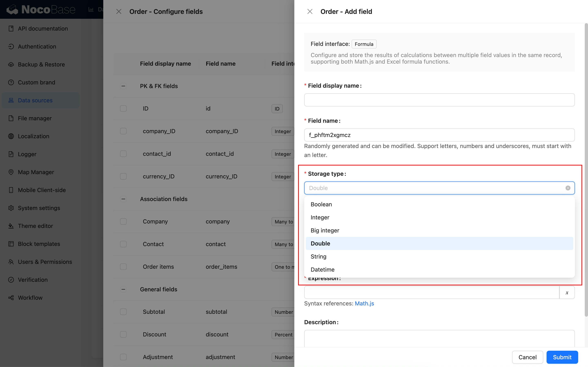Click the Localization globe icon
This screenshot has height=367, width=588.
click(x=11, y=136)
